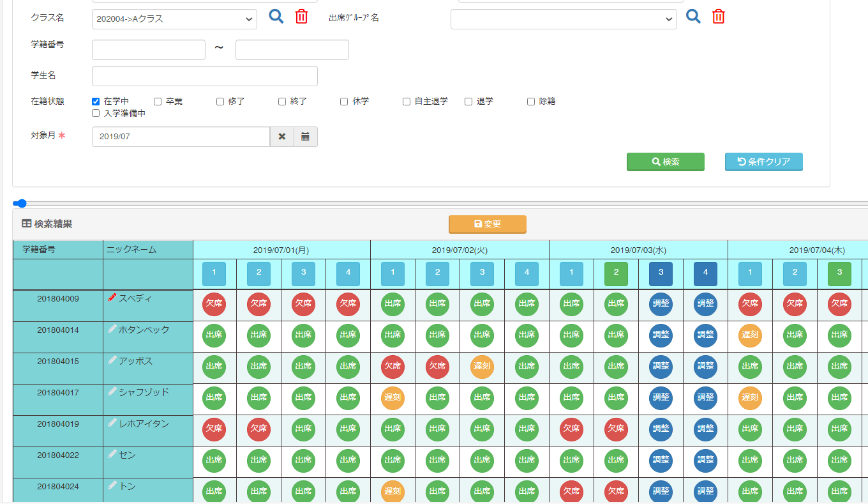
Task: Click student number 201804015
Action: (x=58, y=361)
